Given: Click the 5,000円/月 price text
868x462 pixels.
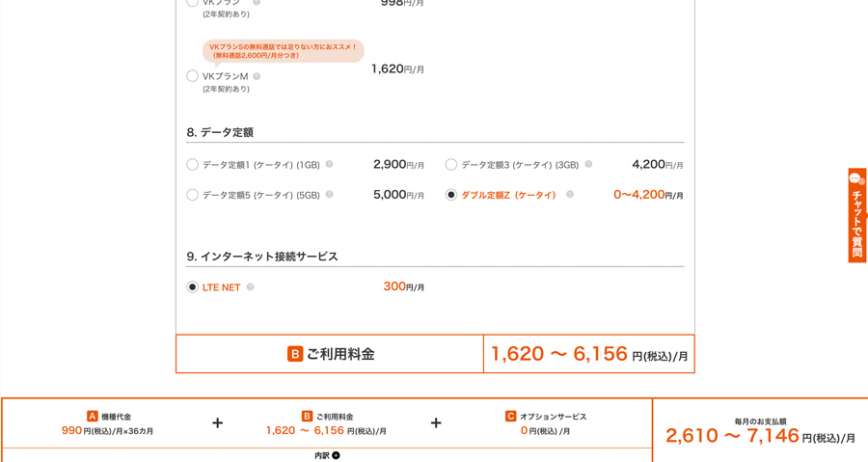Looking at the screenshot, I should pos(398,195).
